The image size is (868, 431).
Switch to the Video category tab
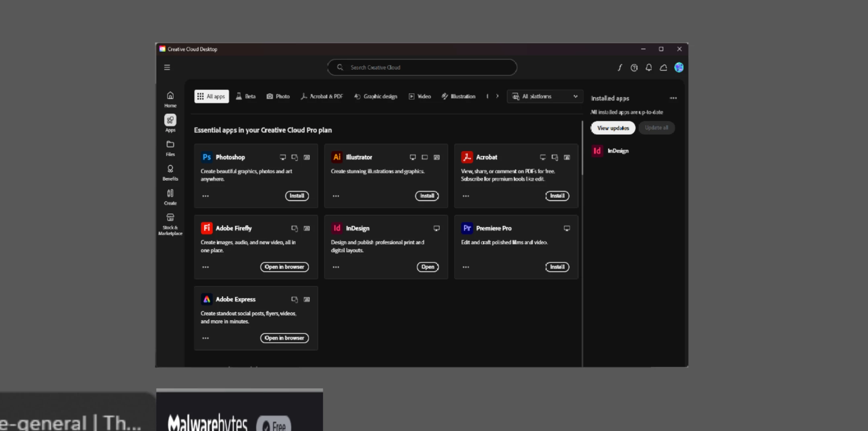tap(420, 96)
